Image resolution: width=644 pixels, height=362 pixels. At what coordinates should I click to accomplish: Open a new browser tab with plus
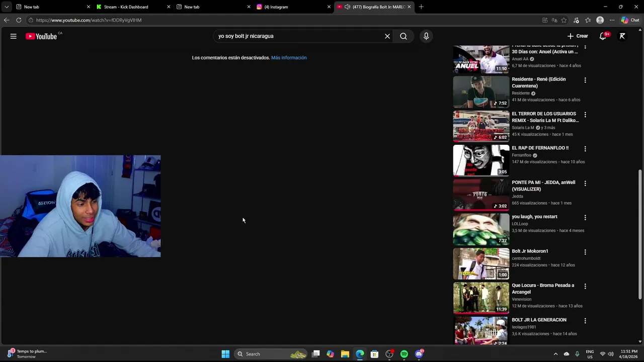pos(421,7)
